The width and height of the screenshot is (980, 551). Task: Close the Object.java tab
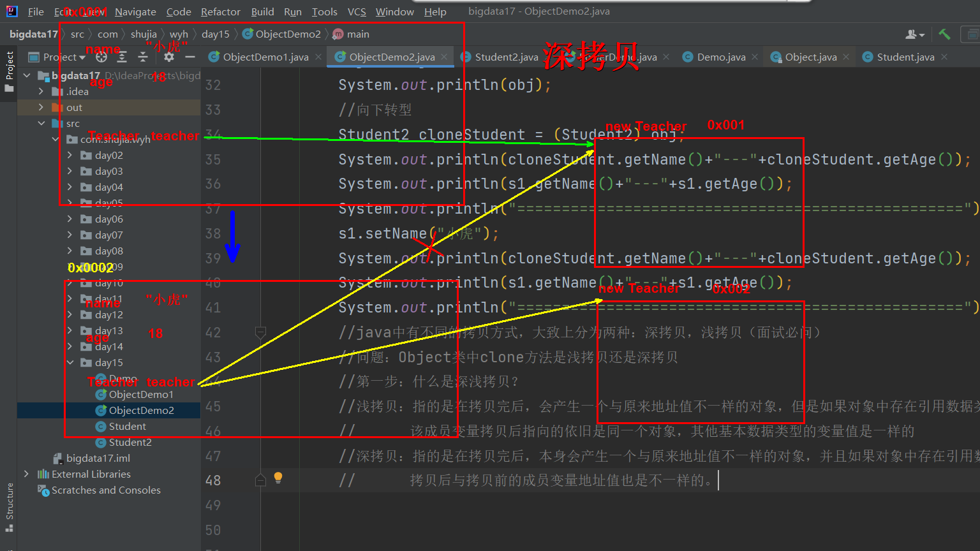tap(846, 57)
